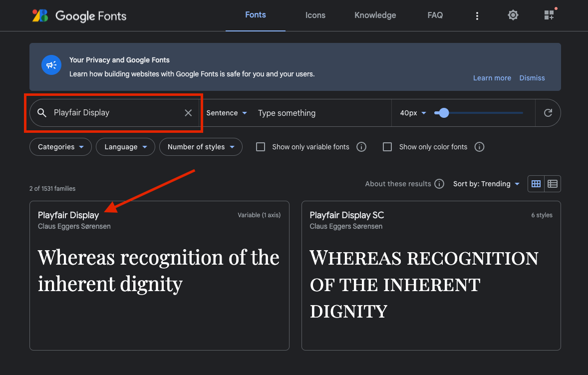Click the 'Your Privacy and Google Fonts' heading
Screen dimensions: 588x375
pos(119,60)
